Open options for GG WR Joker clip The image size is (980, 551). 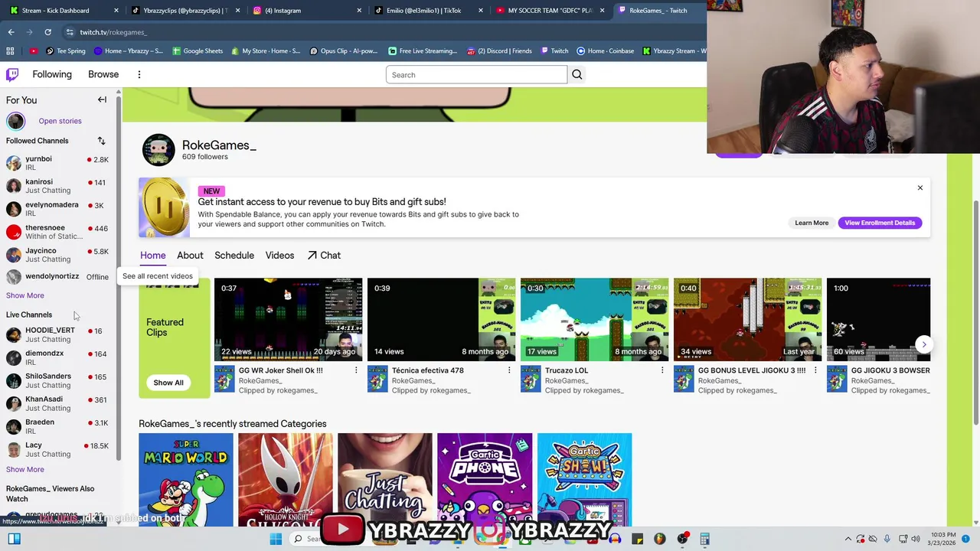(356, 370)
